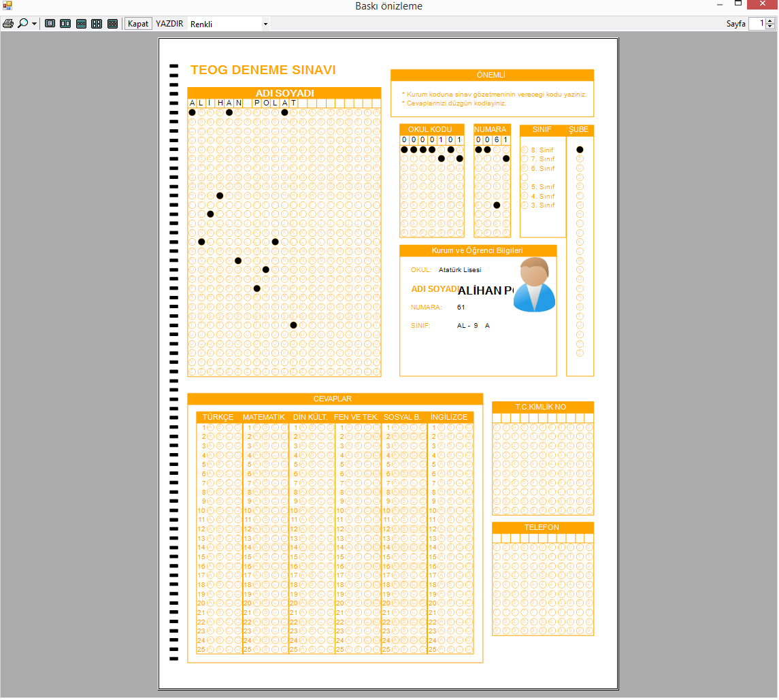Open the zoom level dropdown arrow
This screenshot has width=779, height=700.
[x=34, y=24]
